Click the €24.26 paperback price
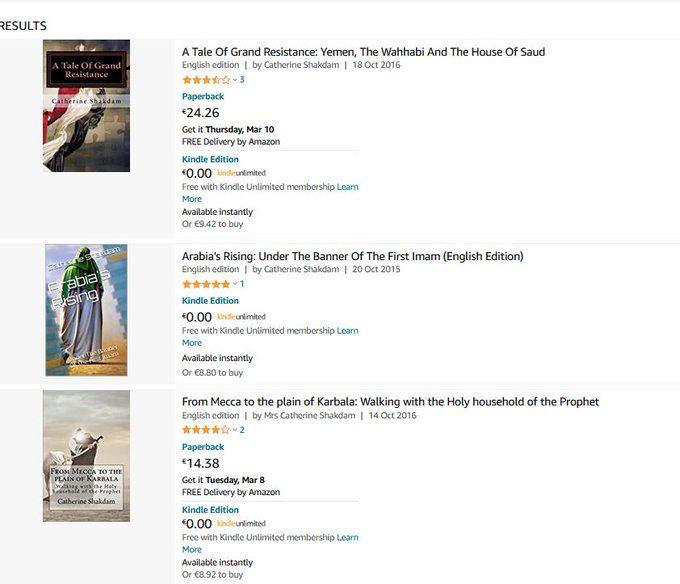Screen dimensions: 680x584 (x=201, y=113)
